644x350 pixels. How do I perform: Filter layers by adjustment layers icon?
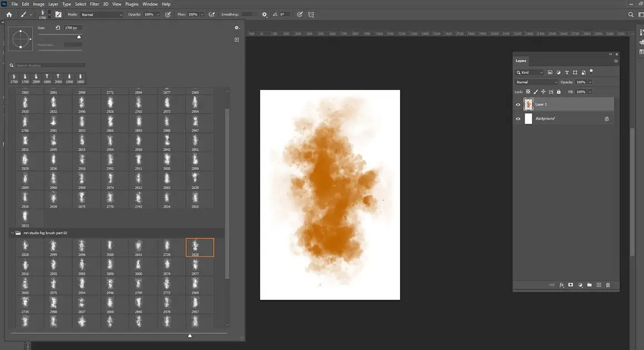click(559, 72)
